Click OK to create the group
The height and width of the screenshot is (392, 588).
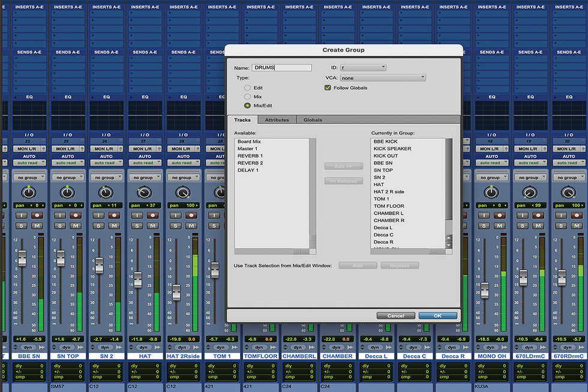[x=437, y=316]
